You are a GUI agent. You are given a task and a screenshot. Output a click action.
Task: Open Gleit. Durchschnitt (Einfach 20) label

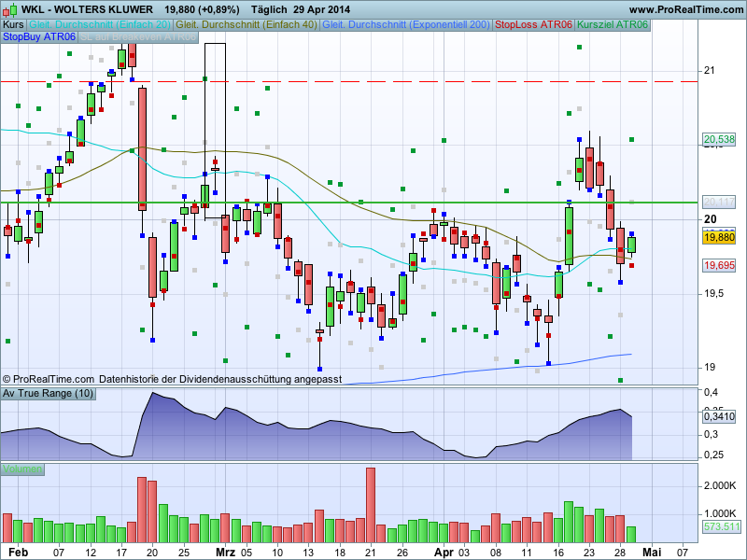tap(100, 25)
